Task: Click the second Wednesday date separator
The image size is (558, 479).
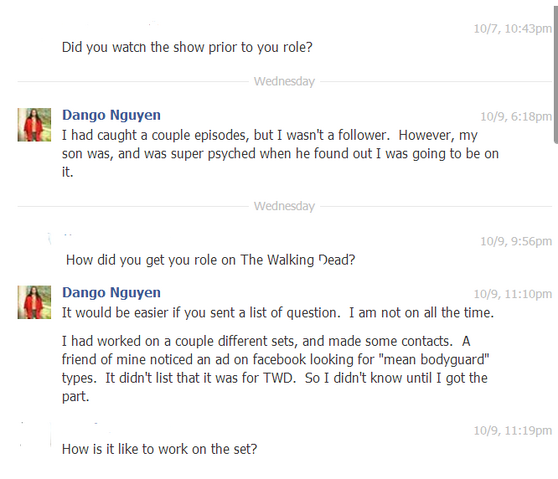Action: click(x=284, y=206)
